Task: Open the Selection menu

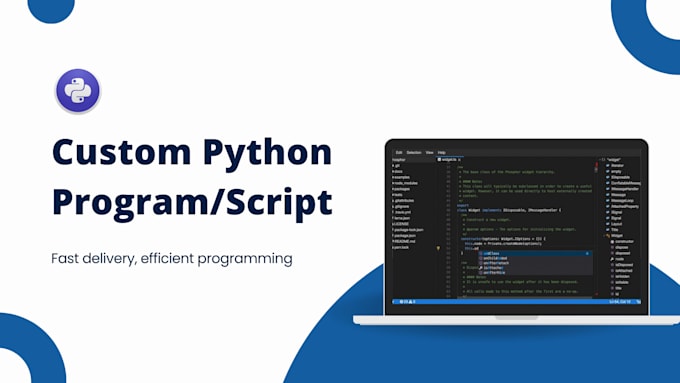Action: point(414,153)
